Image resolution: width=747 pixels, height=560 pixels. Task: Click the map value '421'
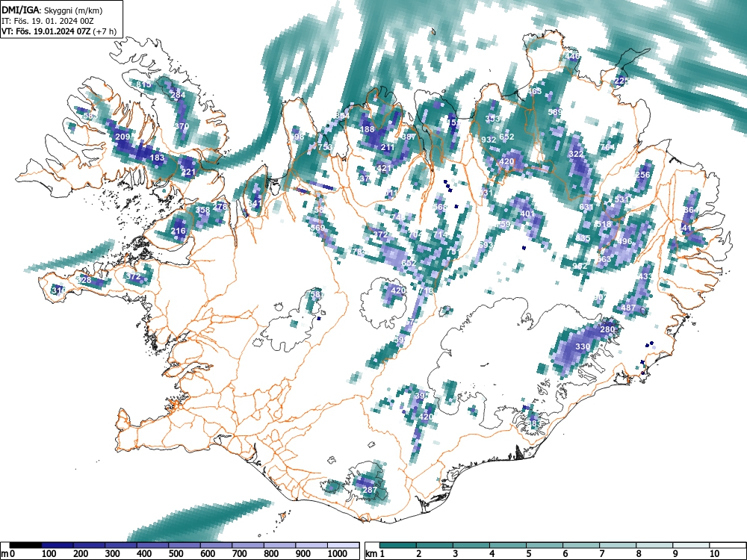point(384,168)
